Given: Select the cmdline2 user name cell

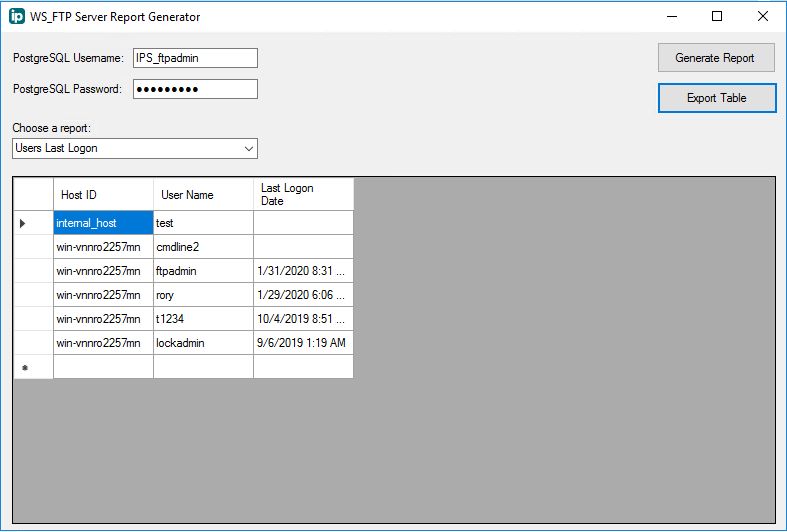Looking at the screenshot, I should tap(203, 247).
